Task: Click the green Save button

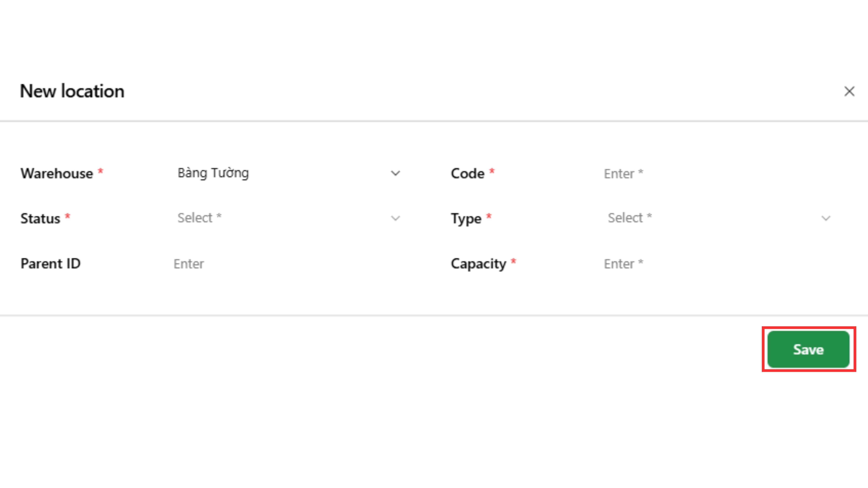Action: click(x=808, y=349)
